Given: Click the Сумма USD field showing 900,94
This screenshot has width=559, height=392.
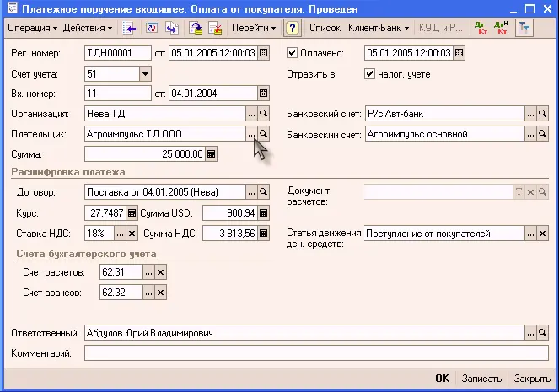Looking at the screenshot, I should (x=230, y=213).
